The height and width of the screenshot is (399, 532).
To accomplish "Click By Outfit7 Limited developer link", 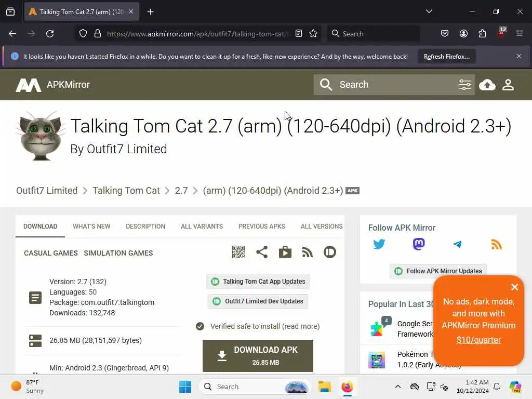I will 118,149.
